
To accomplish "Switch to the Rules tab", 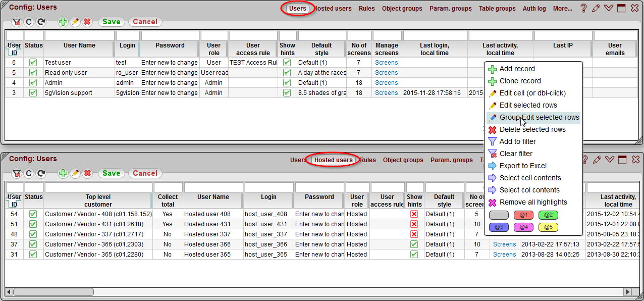I will (366, 8).
